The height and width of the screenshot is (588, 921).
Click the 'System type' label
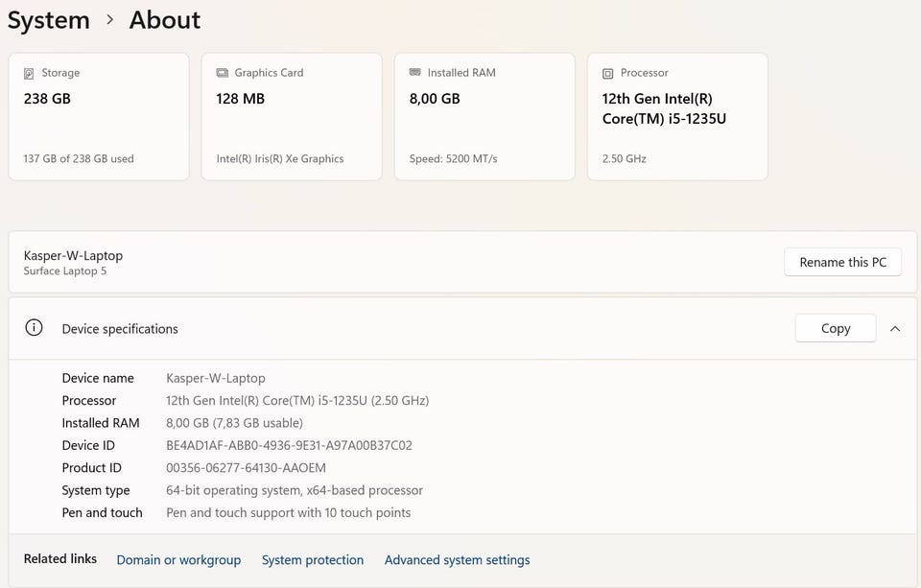[x=96, y=490]
